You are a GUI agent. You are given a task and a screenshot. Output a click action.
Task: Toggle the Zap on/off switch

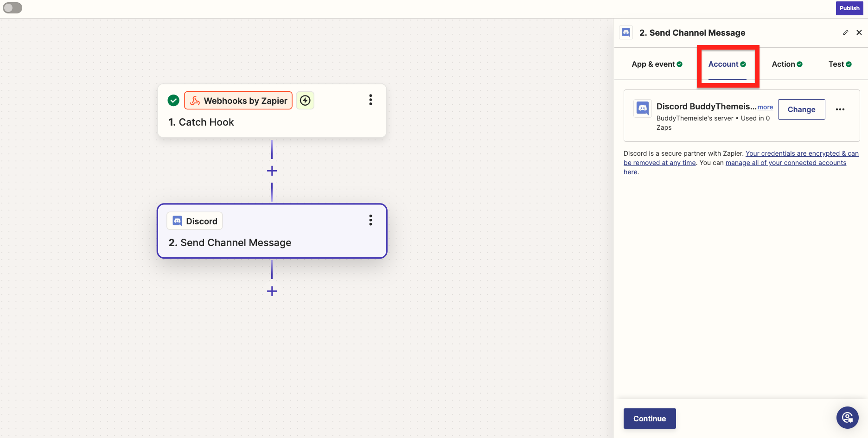point(13,8)
